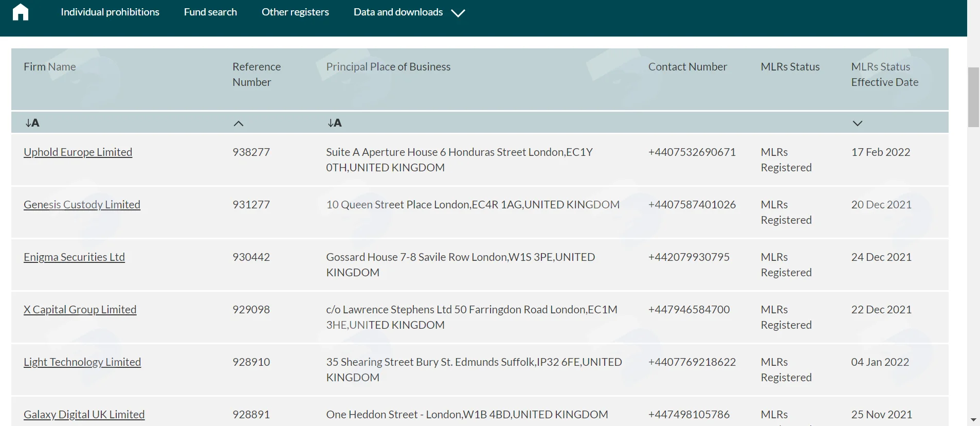The image size is (980, 426).
Task: Click Principal Place of Business header
Action: pyautogui.click(x=388, y=67)
